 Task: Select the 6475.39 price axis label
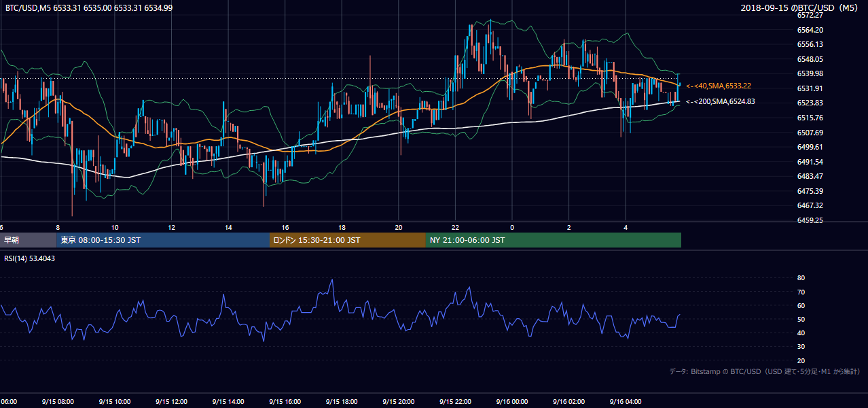(x=810, y=191)
